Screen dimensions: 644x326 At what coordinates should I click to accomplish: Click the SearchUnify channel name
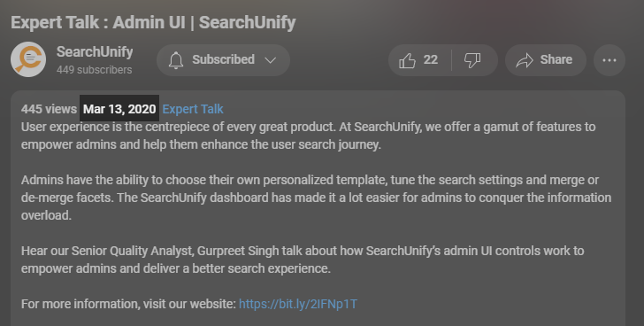click(x=95, y=51)
